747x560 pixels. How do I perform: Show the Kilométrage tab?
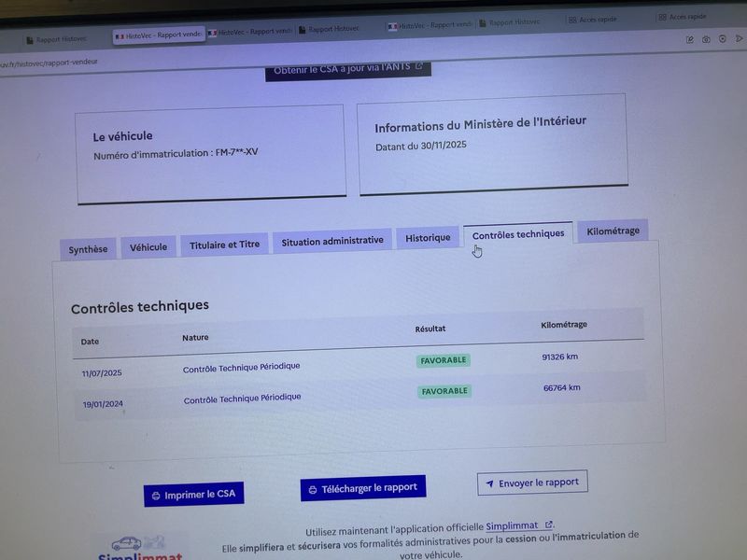click(x=613, y=231)
